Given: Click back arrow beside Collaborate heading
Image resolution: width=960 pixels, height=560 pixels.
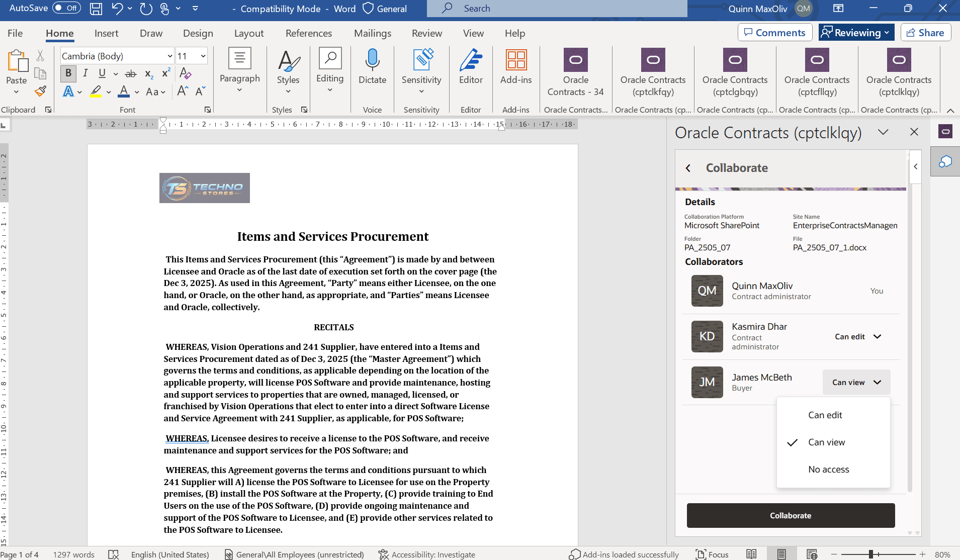Looking at the screenshot, I should pos(688,168).
